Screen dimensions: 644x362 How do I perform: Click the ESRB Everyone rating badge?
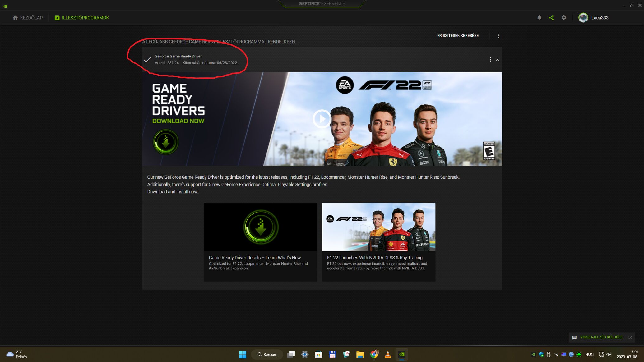489,151
